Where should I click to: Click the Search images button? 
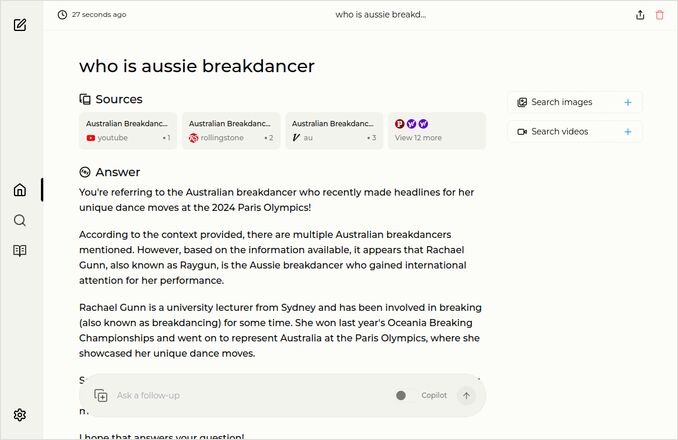(563, 102)
